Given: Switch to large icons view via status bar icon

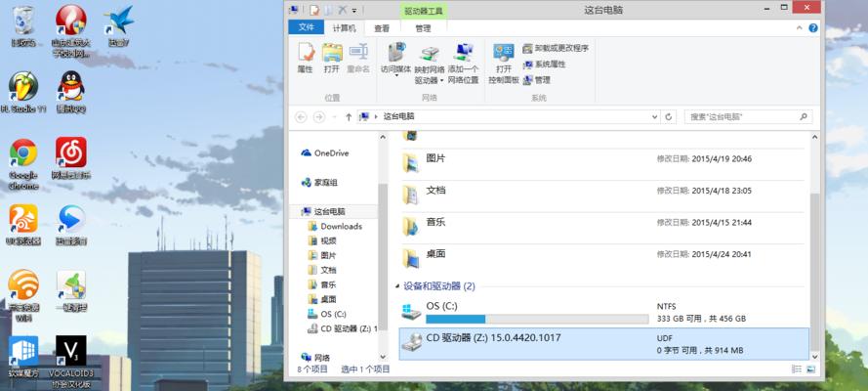Looking at the screenshot, I should point(811,369).
